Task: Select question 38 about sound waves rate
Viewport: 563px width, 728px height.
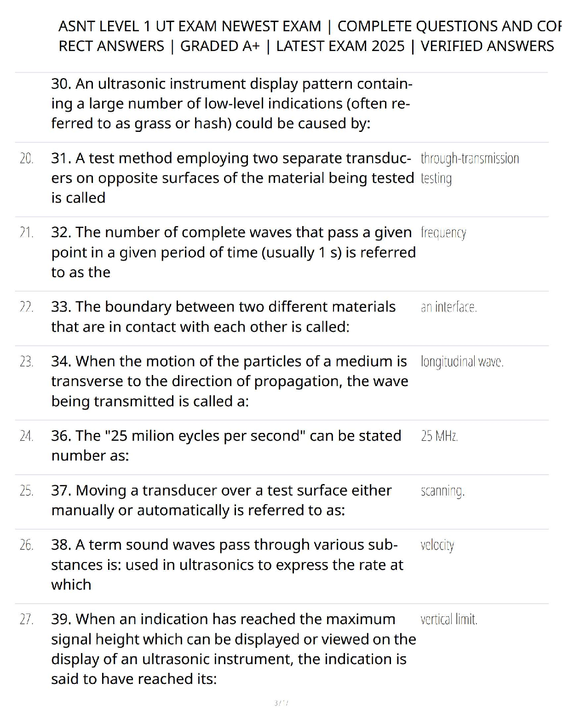Action: point(227,564)
